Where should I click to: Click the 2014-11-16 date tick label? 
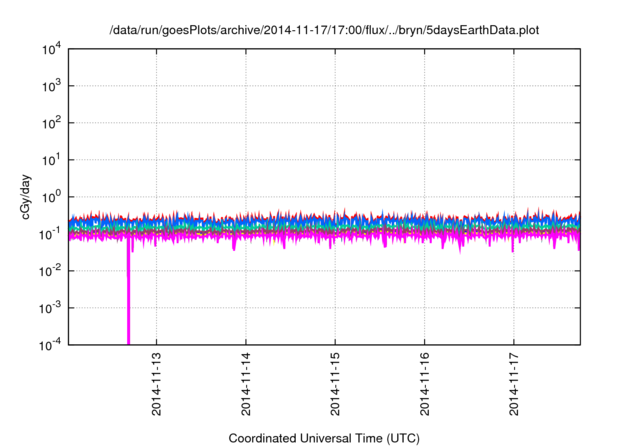tap(424, 384)
